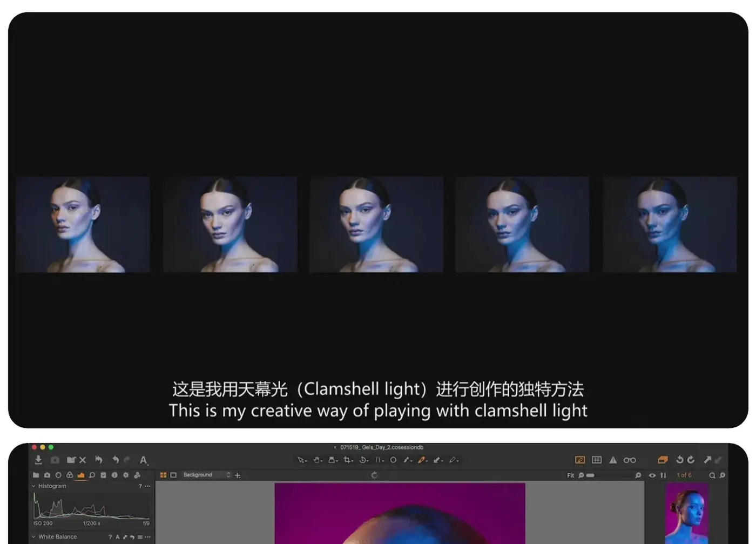This screenshot has height=544, width=756.
Task: Open the Color tool tab
Action: 70,475
